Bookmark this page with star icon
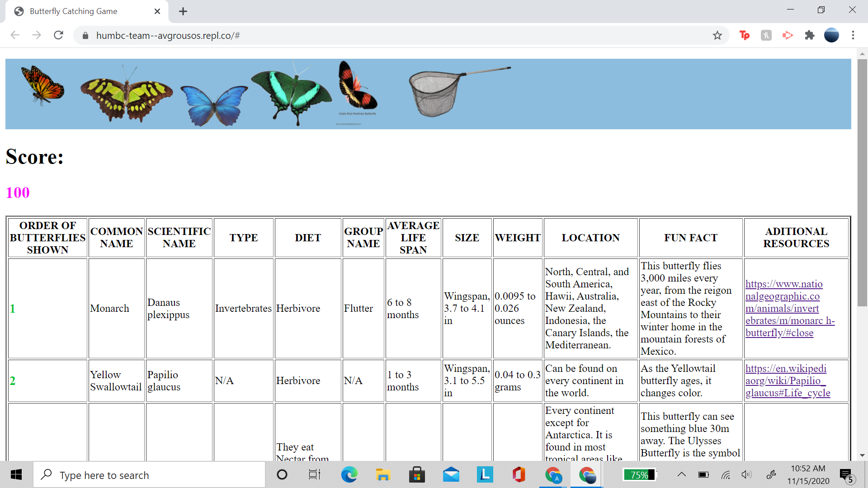This screenshot has width=868, height=488. coord(717,35)
